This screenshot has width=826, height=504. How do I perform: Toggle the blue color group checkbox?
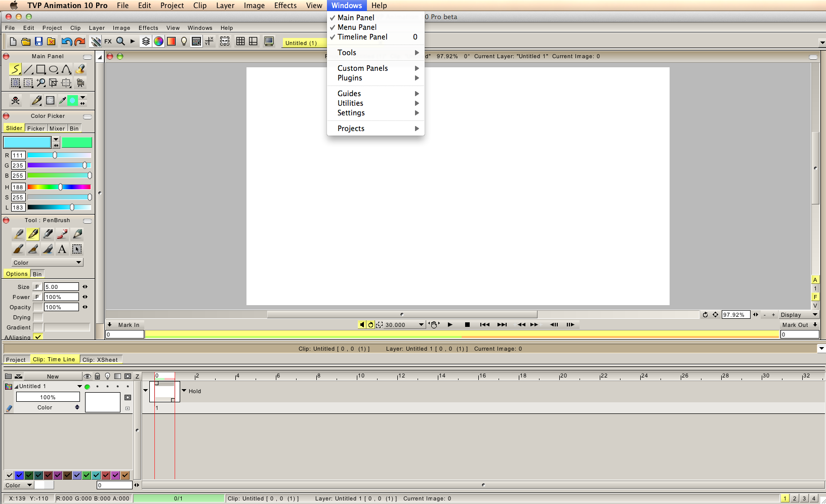point(19,475)
